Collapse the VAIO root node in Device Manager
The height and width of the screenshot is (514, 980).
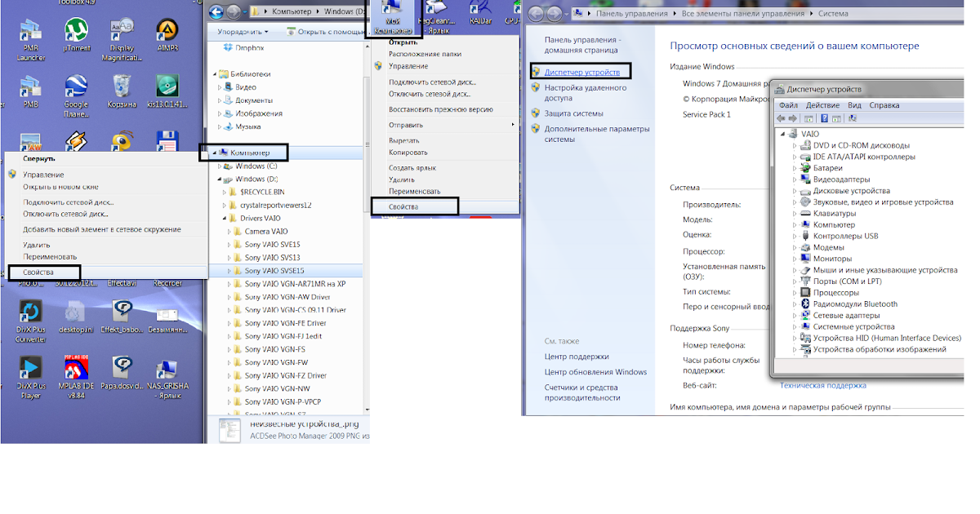pos(782,134)
